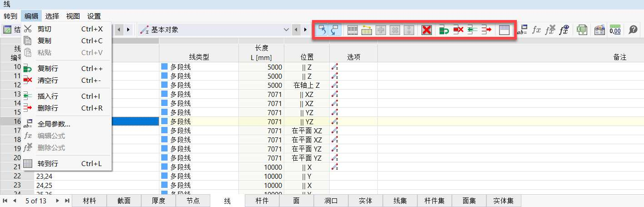Switch to the 杆件集 tab
The image size is (644, 207).
435,201
